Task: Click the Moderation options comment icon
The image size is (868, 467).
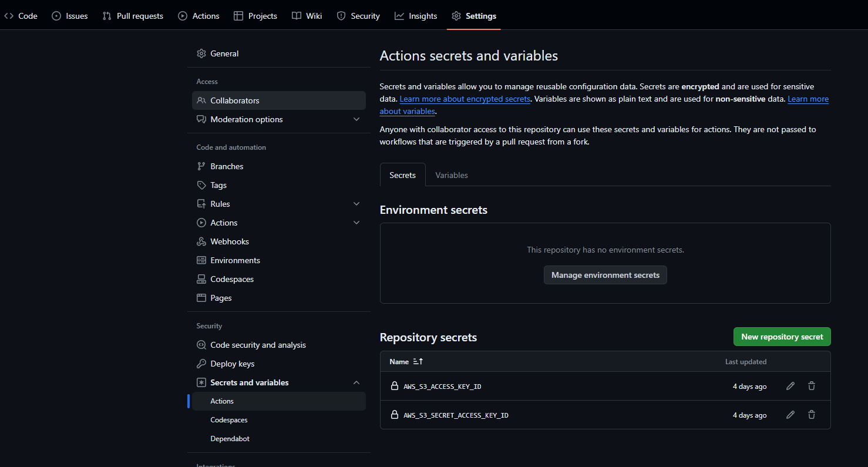Action: point(201,119)
